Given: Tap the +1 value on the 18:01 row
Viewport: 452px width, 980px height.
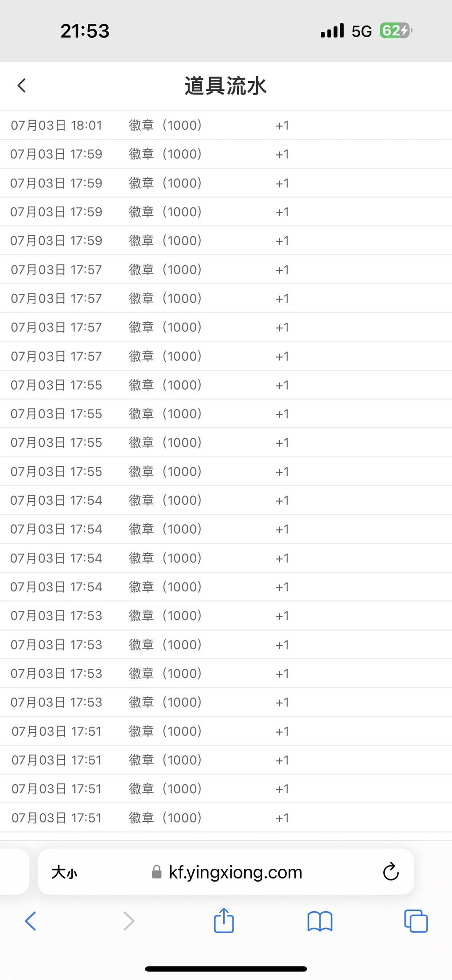Looking at the screenshot, I should click(282, 125).
